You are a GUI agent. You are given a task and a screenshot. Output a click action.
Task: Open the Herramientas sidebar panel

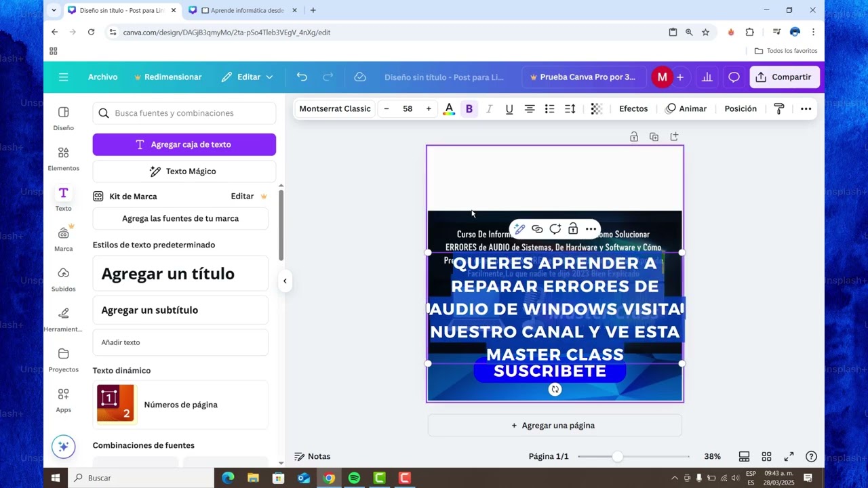pyautogui.click(x=63, y=320)
